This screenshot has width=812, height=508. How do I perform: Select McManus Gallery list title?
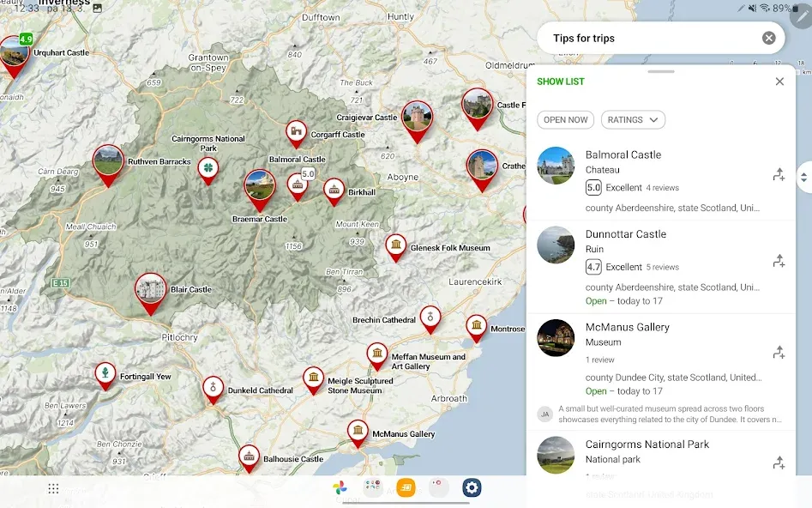[627, 327]
